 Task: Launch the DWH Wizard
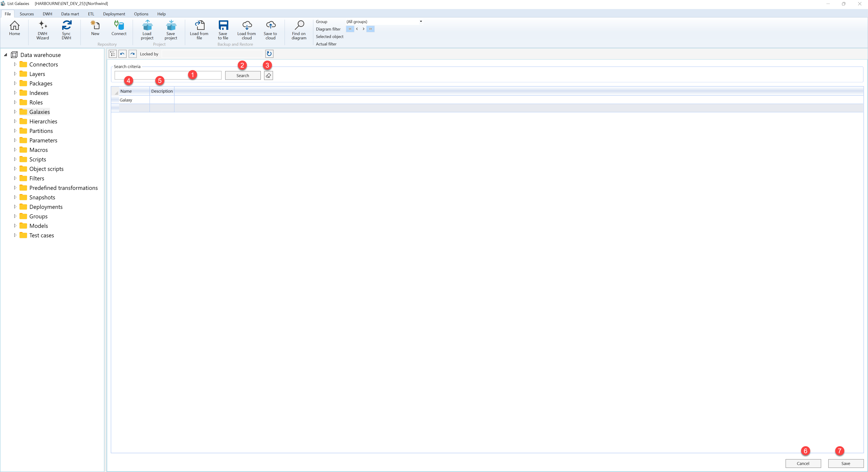coord(42,30)
